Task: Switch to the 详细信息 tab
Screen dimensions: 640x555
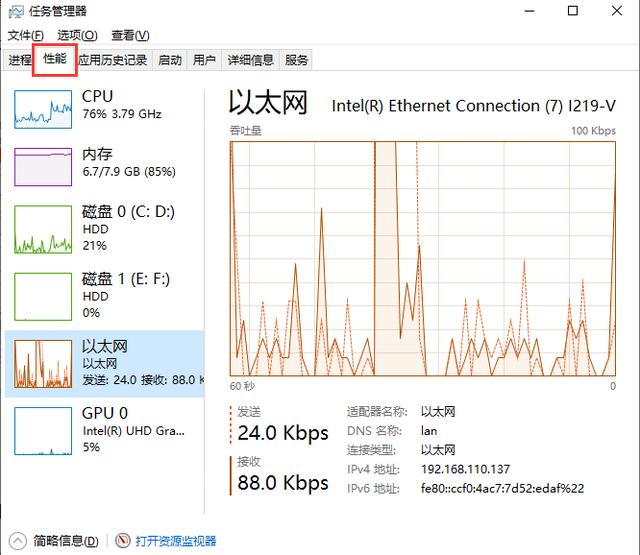Action: [250, 60]
